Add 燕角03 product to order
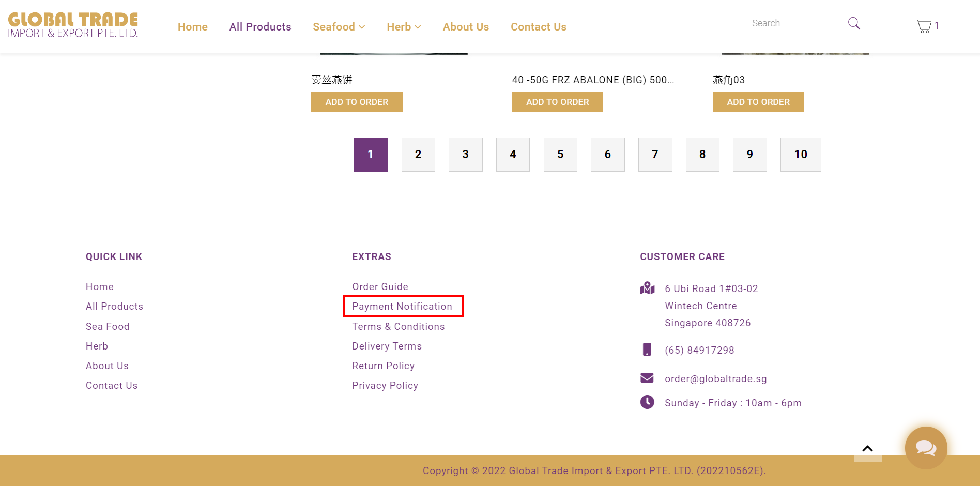Viewport: 980px width, 486px height. (758, 102)
